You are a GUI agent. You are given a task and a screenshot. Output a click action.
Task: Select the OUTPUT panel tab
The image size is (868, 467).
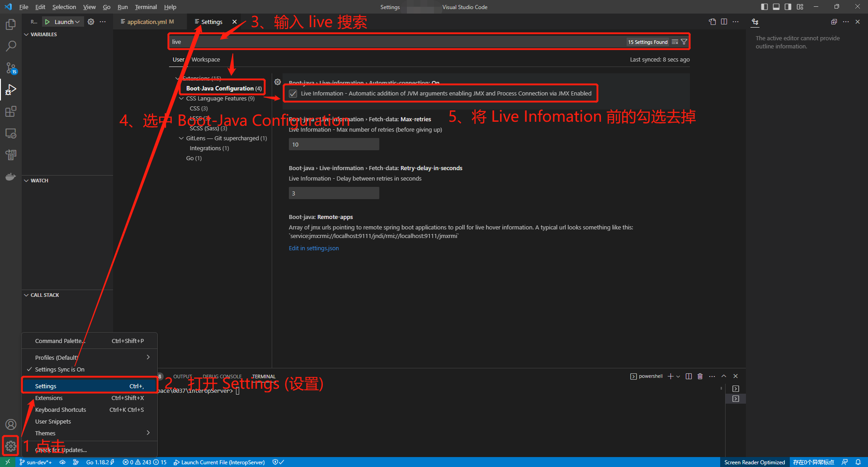click(183, 376)
